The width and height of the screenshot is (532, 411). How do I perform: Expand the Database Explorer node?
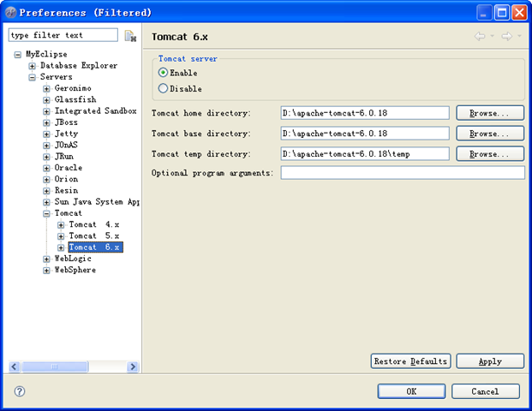(x=32, y=66)
